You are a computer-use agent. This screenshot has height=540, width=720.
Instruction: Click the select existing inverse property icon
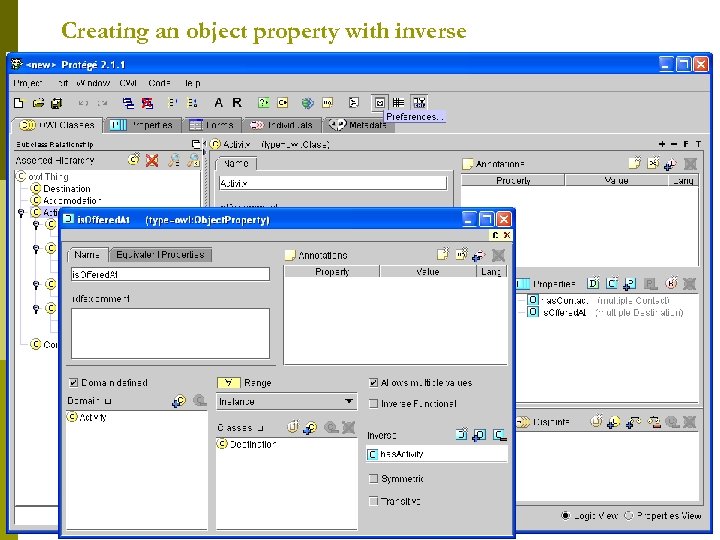(479, 434)
